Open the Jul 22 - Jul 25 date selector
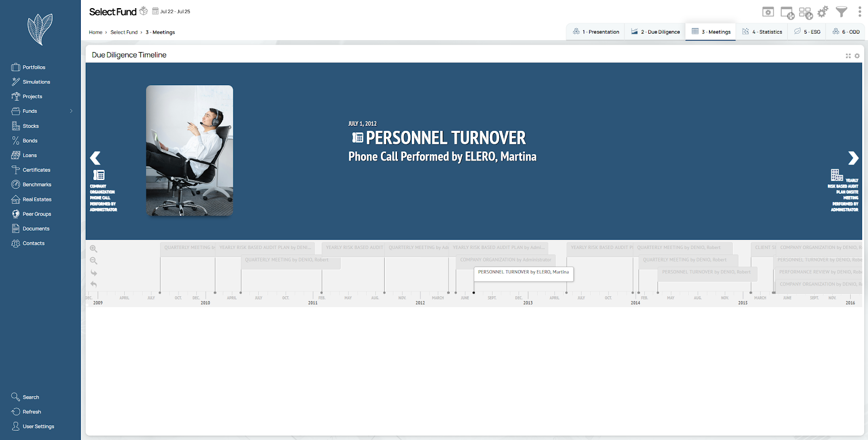 [171, 11]
